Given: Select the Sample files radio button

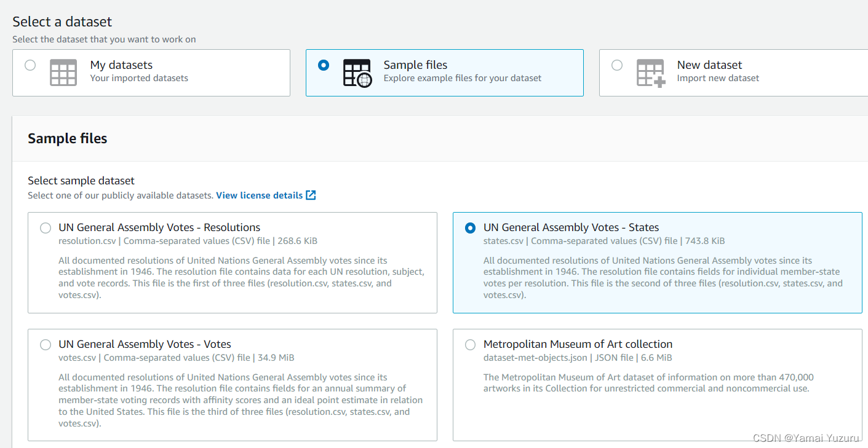Looking at the screenshot, I should [x=324, y=65].
